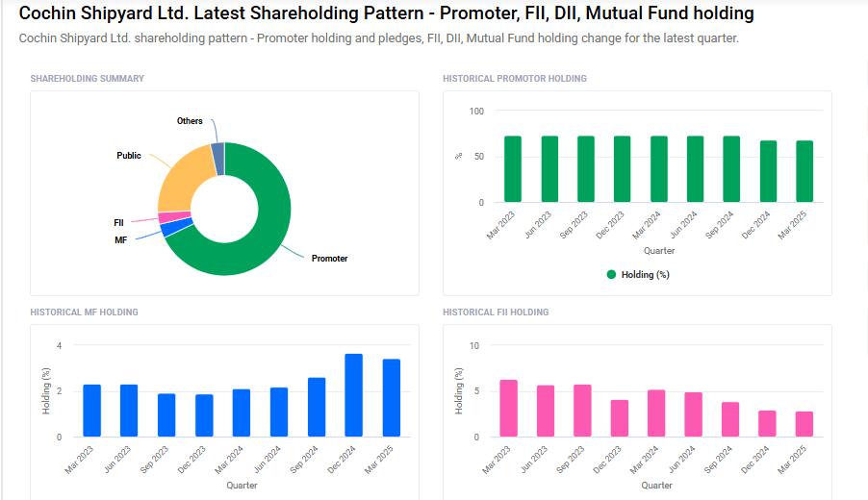868x500 pixels.
Task: Select promoter holding bar for Dec 2024
Action: pyautogui.click(x=768, y=171)
